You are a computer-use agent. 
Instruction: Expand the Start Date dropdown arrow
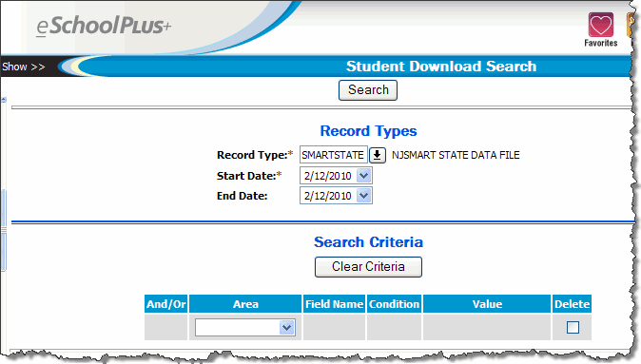[x=364, y=176]
